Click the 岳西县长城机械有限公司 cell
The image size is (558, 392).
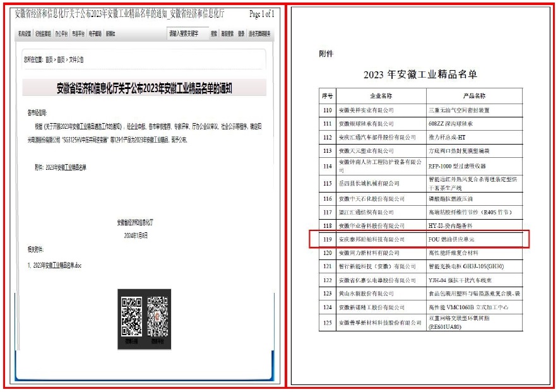(x=381, y=184)
